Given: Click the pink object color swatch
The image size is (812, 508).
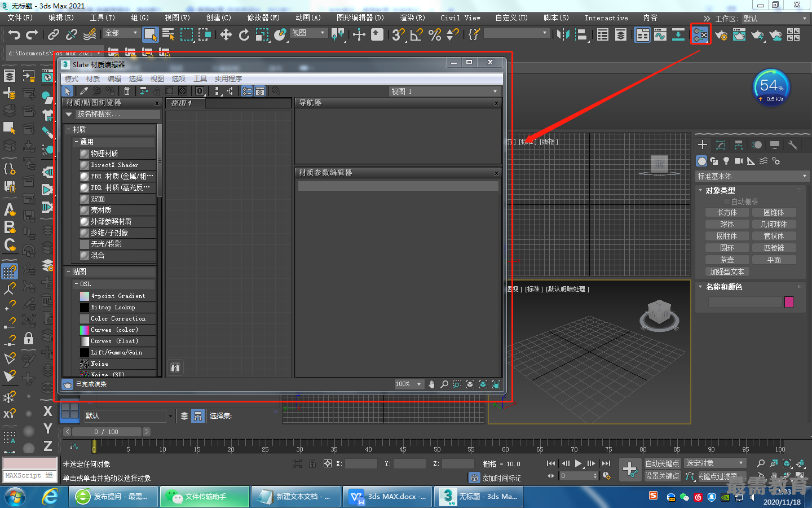Looking at the screenshot, I should (789, 302).
